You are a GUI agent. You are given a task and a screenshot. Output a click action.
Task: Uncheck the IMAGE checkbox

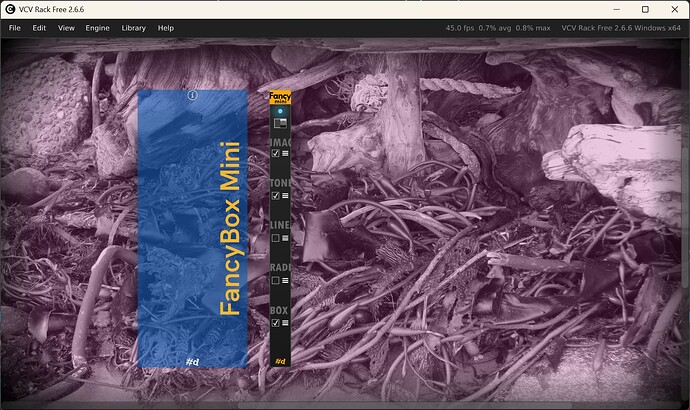point(275,153)
